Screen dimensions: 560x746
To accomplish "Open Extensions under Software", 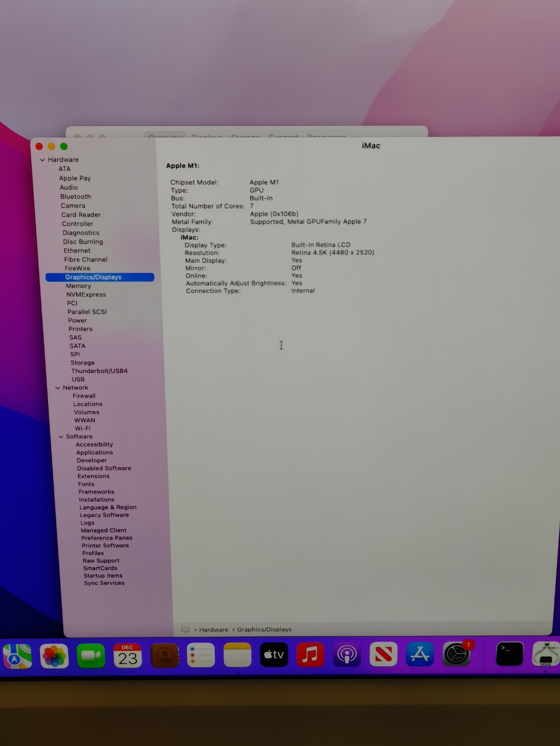I will [93, 476].
